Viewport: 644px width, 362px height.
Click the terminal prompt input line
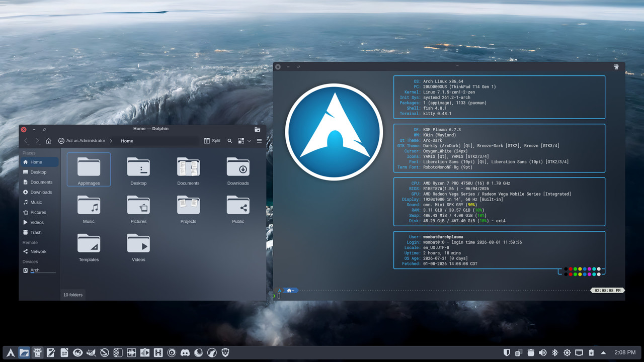pyautogui.click(x=449, y=296)
